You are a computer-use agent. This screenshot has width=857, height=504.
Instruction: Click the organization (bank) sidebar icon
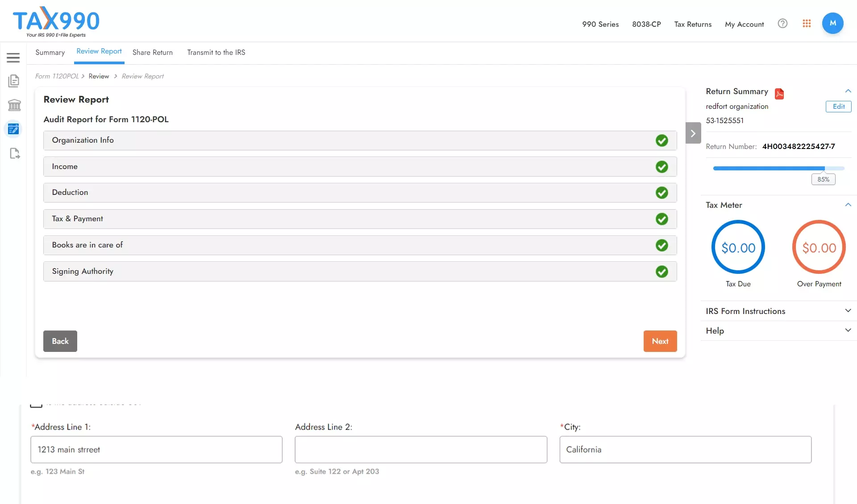coord(14,105)
